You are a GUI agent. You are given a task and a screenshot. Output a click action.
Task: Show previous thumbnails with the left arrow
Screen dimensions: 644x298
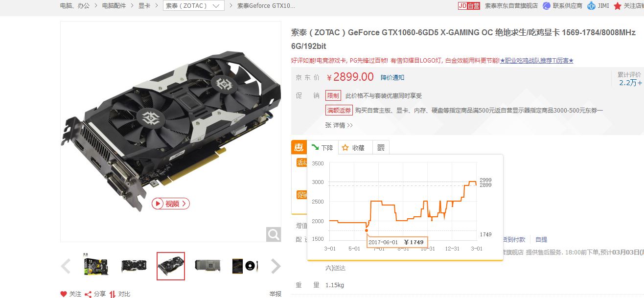[66, 266]
